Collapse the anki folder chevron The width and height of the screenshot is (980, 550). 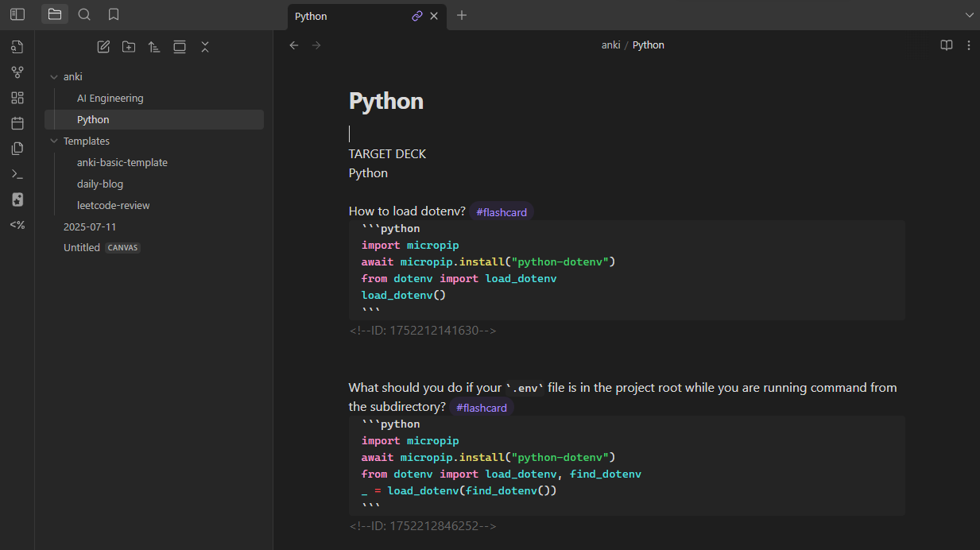coord(54,77)
